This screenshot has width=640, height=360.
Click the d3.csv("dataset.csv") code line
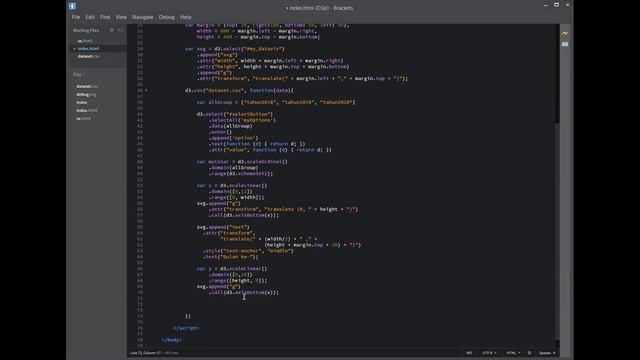239,91
